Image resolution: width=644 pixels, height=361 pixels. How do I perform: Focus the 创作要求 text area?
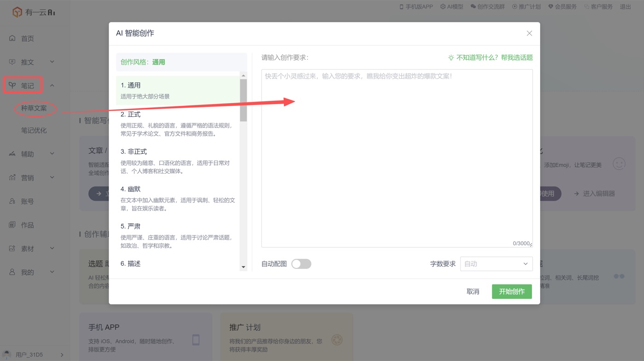coord(397,158)
